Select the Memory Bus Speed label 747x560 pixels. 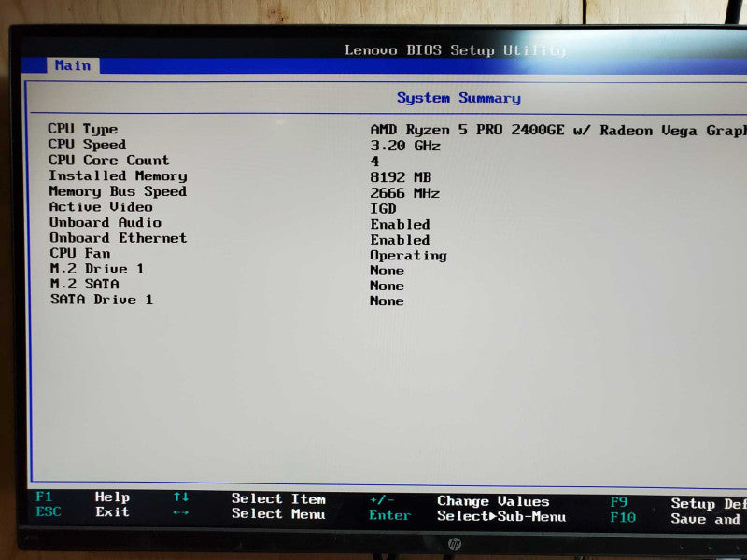(x=118, y=191)
